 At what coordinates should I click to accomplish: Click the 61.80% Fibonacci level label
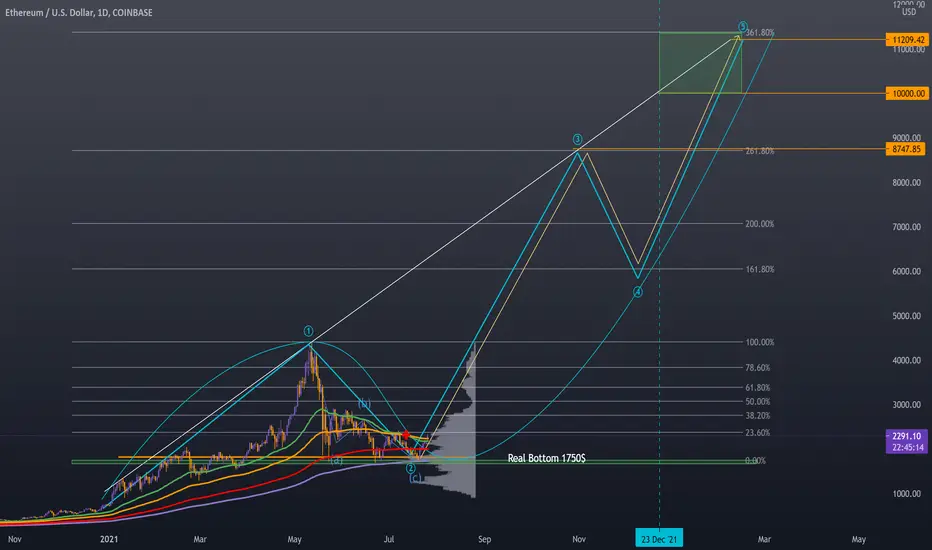click(757, 388)
